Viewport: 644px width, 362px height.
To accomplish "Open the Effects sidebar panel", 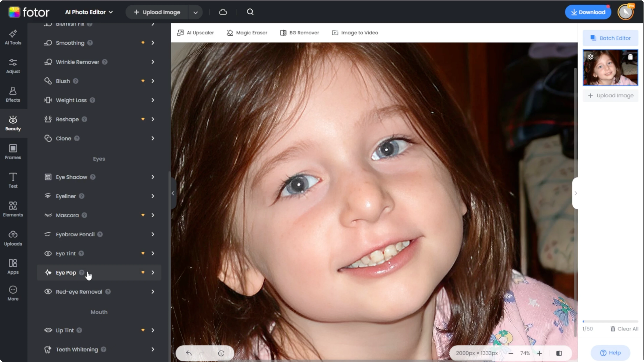I will point(13,95).
